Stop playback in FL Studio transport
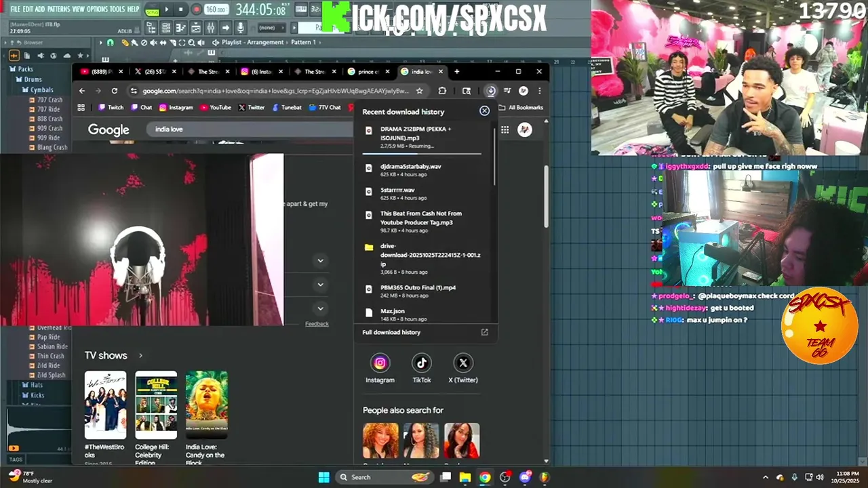 (x=180, y=9)
